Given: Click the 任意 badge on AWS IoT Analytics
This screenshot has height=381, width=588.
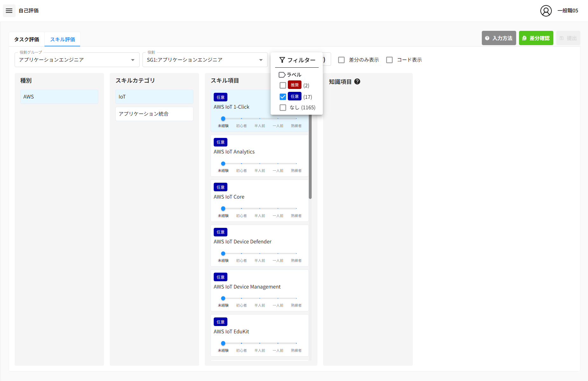Looking at the screenshot, I should coord(220,142).
